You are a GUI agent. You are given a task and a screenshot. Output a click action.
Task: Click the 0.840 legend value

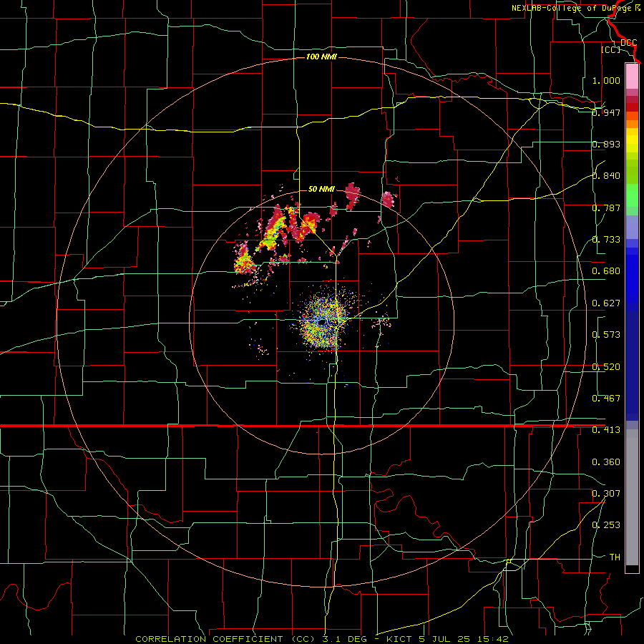tap(606, 176)
